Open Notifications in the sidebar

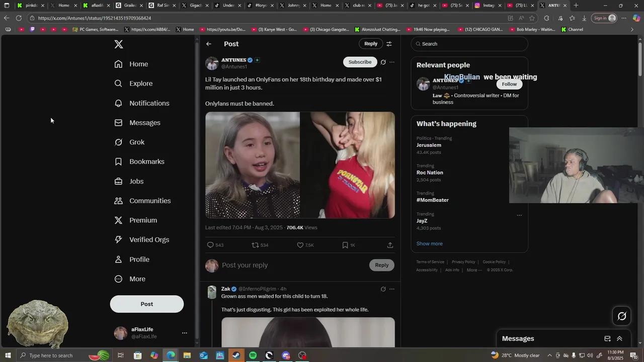click(x=141, y=103)
